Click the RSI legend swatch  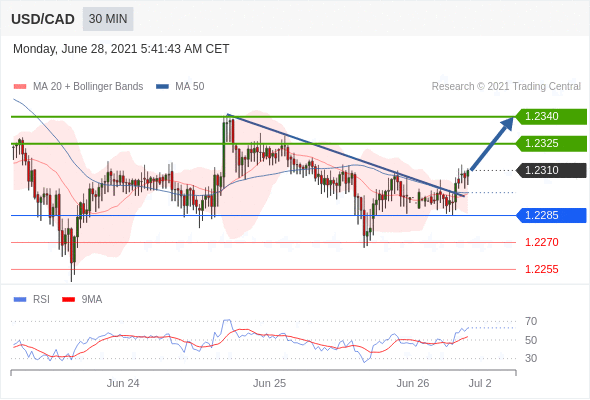click(20, 300)
